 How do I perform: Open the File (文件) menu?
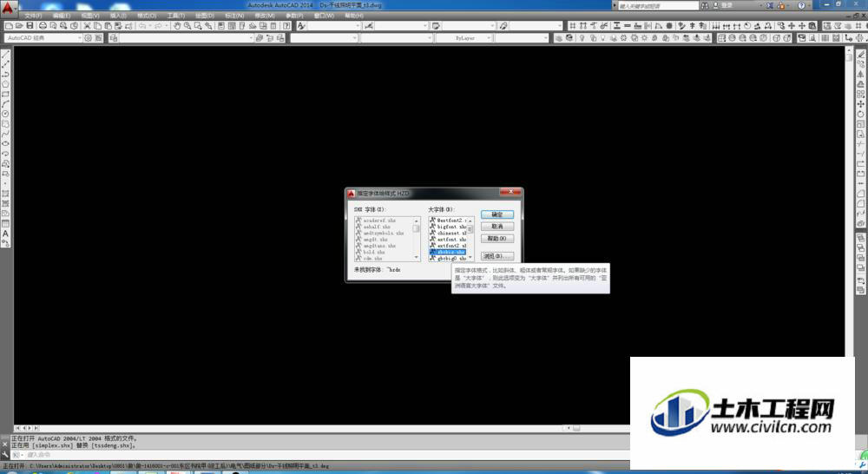pos(33,16)
